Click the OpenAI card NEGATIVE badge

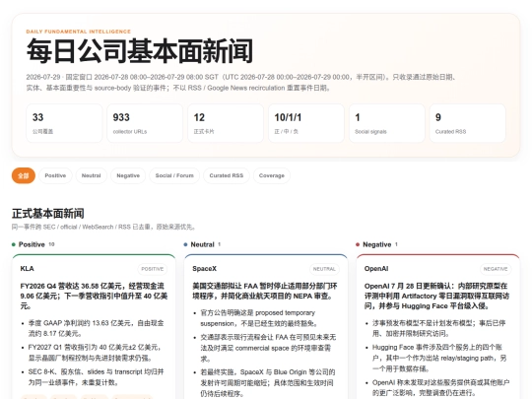point(496,269)
